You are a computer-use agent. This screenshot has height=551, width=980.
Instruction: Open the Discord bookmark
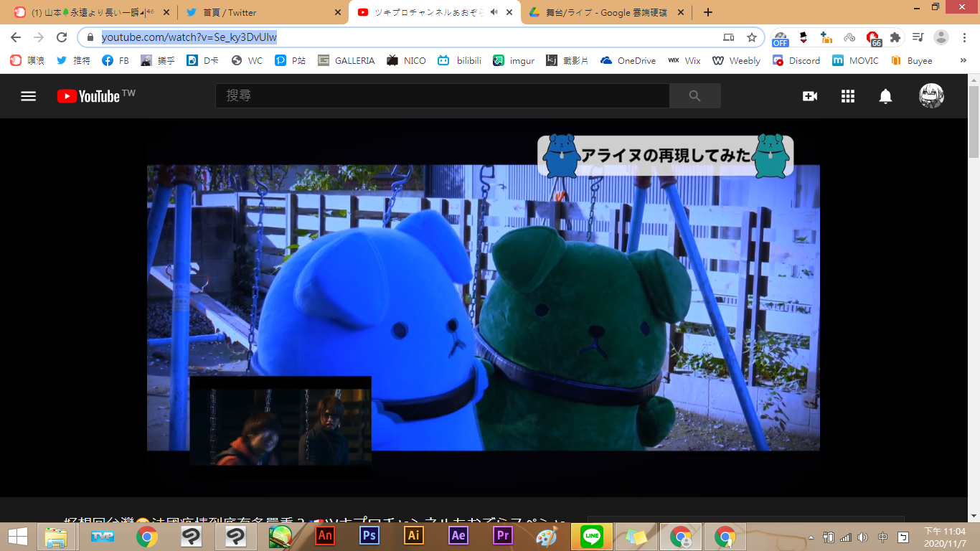[x=796, y=61]
